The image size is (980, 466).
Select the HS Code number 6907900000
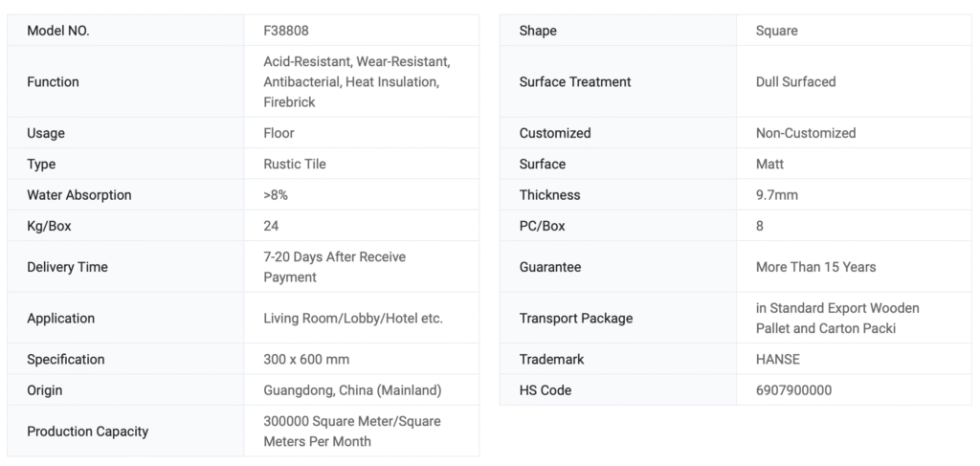click(x=793, y=390)
